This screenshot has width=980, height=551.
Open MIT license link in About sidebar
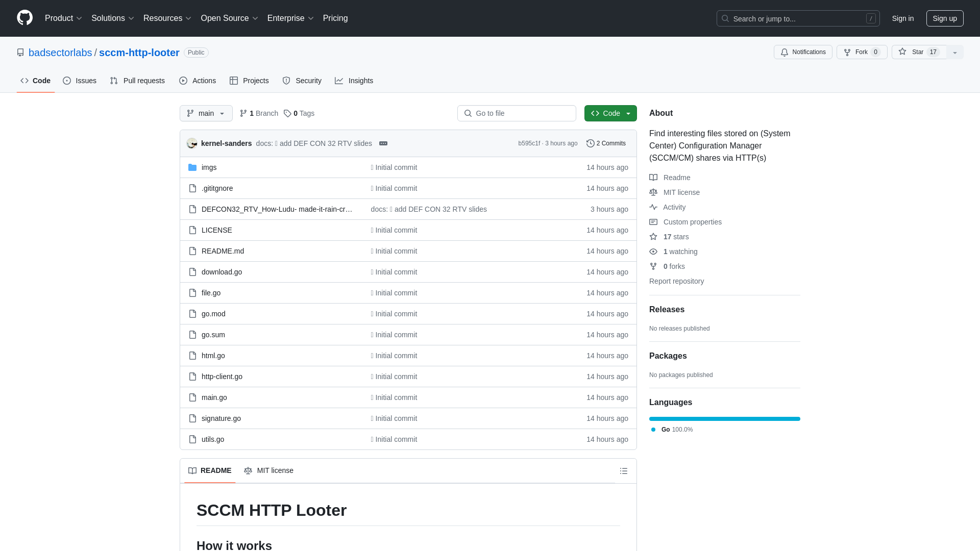[x=674, y=192]
